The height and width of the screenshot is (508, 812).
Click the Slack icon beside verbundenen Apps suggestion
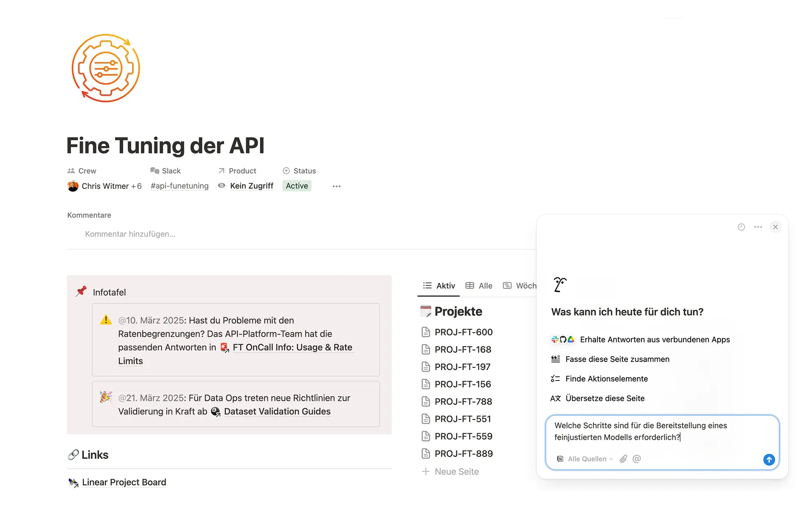pyautogui.click(x=554, y=339)
